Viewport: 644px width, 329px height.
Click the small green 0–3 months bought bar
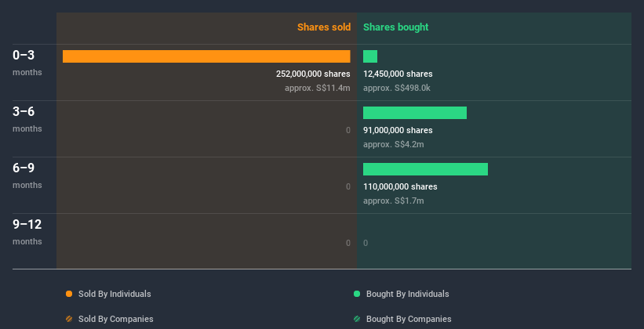[370, 56]
